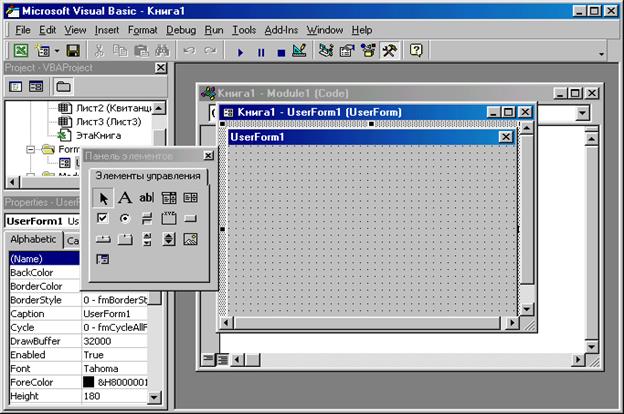Open the Debug menu

click(181, 30)
